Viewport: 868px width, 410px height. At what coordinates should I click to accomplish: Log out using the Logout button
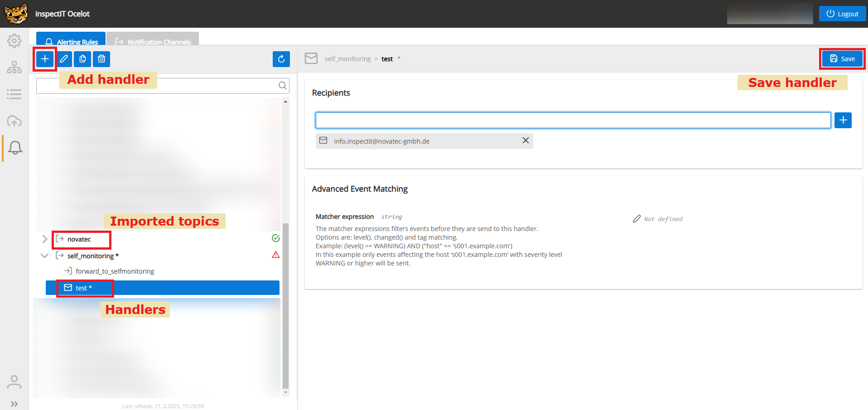[x=842, y=14]
